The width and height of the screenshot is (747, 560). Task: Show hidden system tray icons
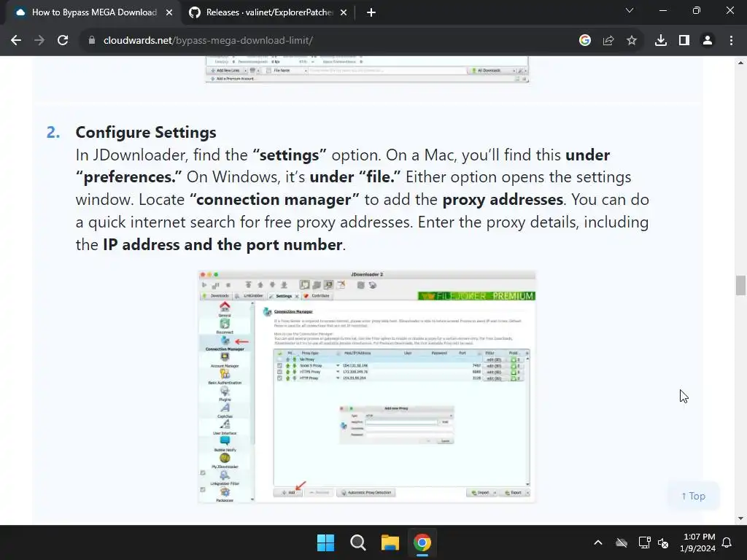click(x=598, y=542)
